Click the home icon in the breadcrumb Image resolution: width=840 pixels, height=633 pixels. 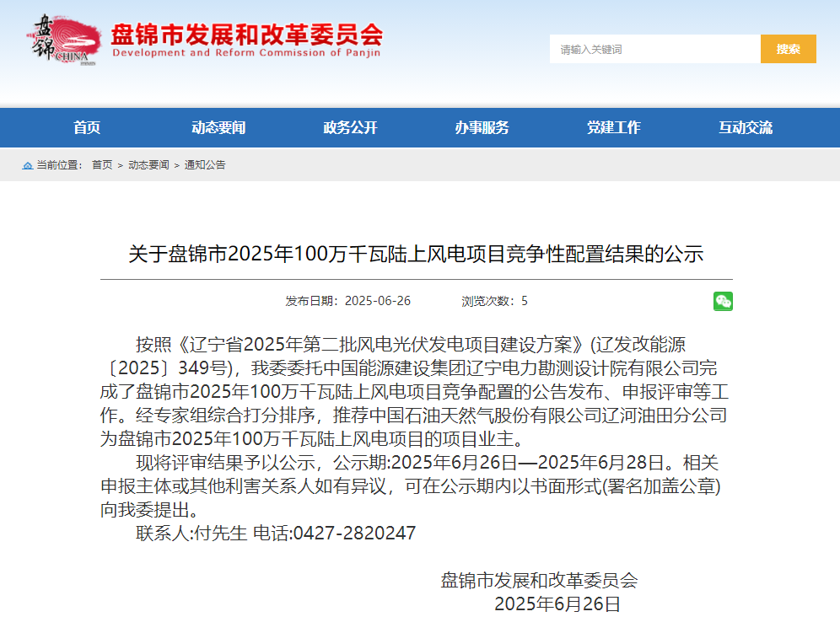tap(27, 165)
